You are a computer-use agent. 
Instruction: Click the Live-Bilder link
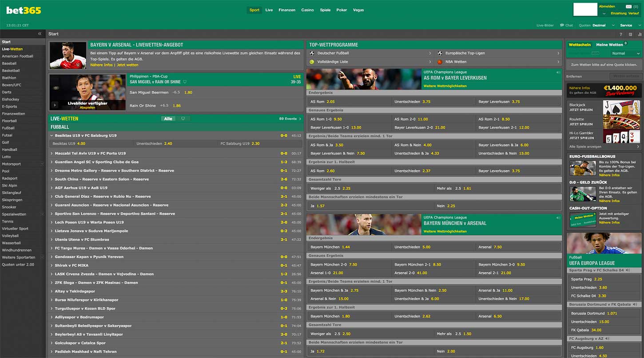545,25
